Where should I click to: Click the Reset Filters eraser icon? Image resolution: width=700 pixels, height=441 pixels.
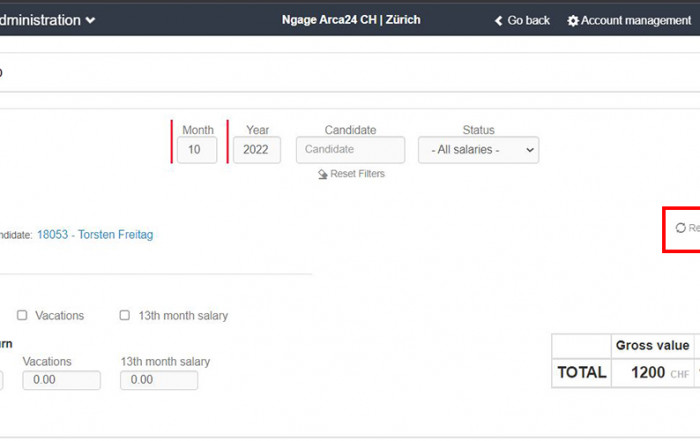coord(323,174)
